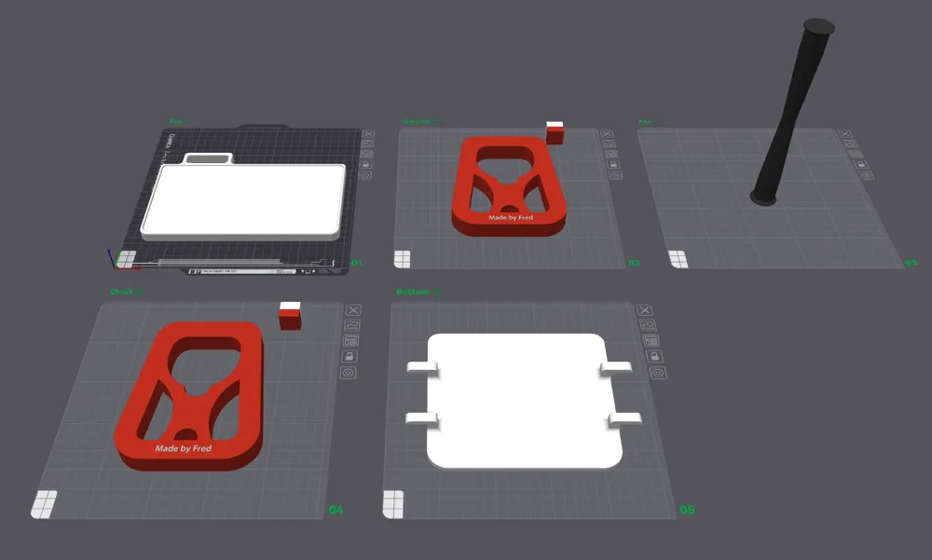Viewport: 932px width, 560px height.
Task: Auto-orient objects on plate 01
Action: (368, 143)
